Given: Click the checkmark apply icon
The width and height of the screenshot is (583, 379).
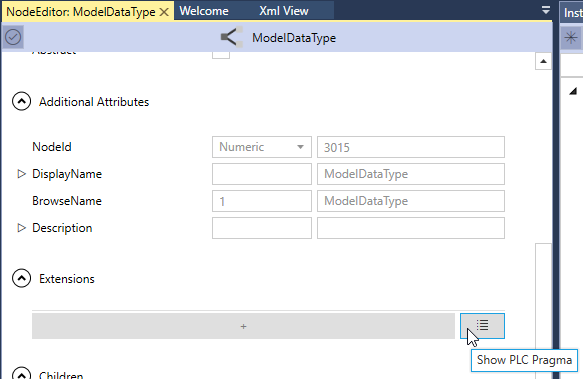Looking at the screenshot, I should 13,37.
